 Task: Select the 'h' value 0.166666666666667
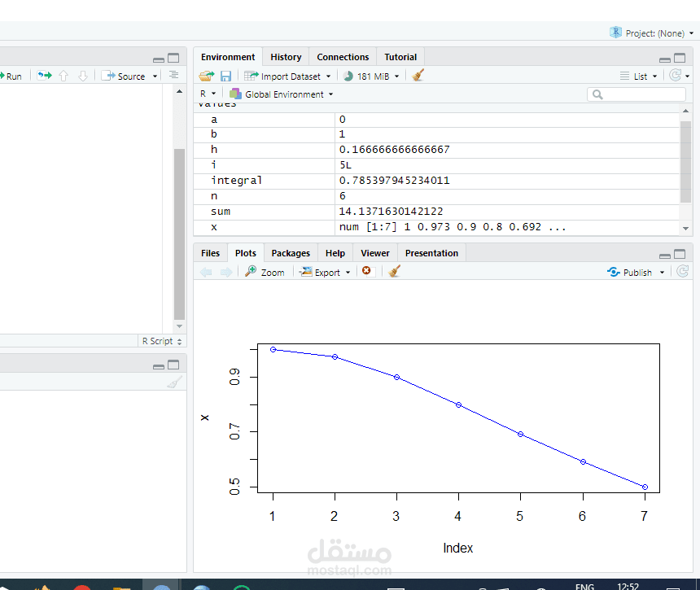(x=395, y=150)
